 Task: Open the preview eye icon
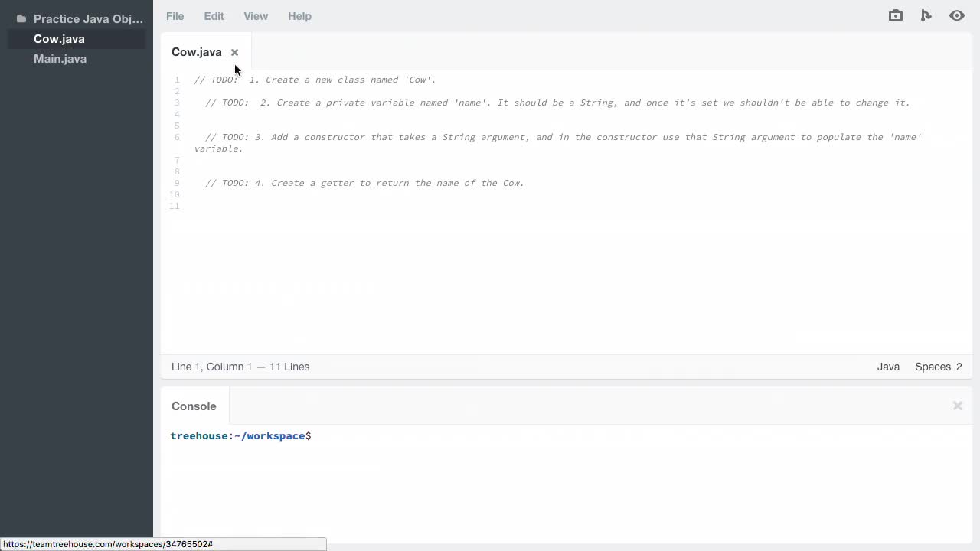click(x=956, y=15)
